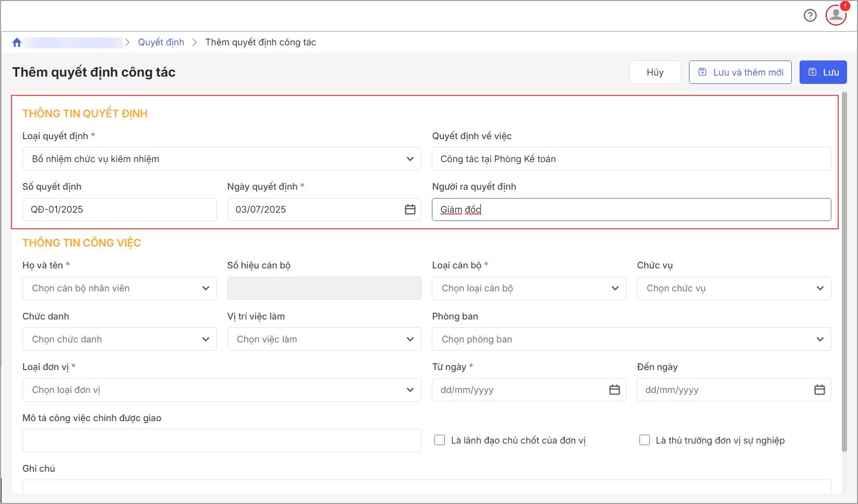This screenshot has height=504, width=858.
Task: Open the Chọn loại cán bộ dropdown
Action: pyautogui.click(x=529, y=289)
